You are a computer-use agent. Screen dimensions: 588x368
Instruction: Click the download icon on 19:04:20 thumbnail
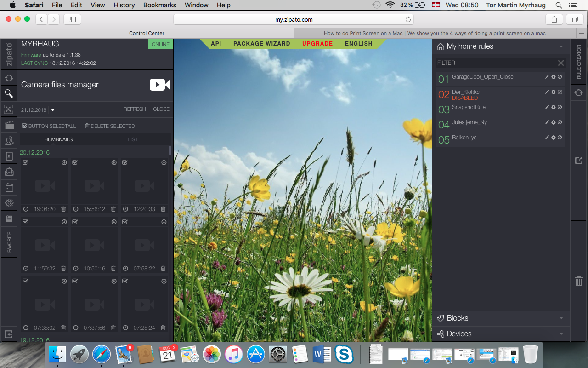point(64,162)
